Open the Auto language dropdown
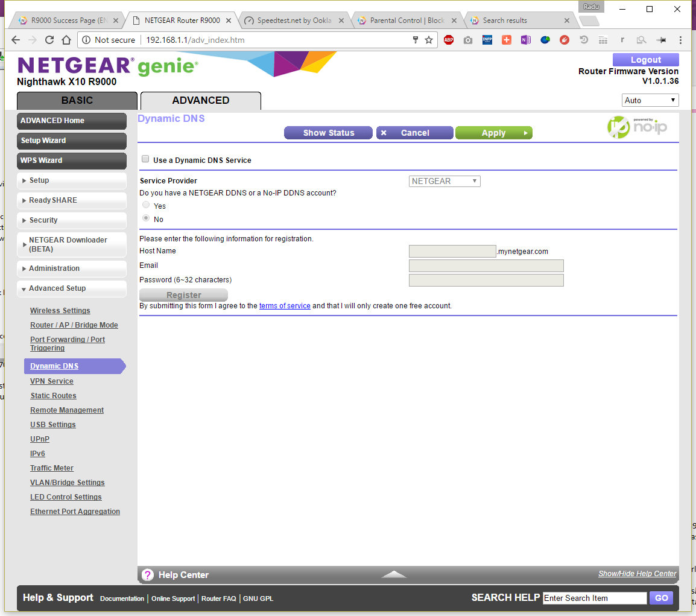Screen dimensions: 696x616 point(650,100)
